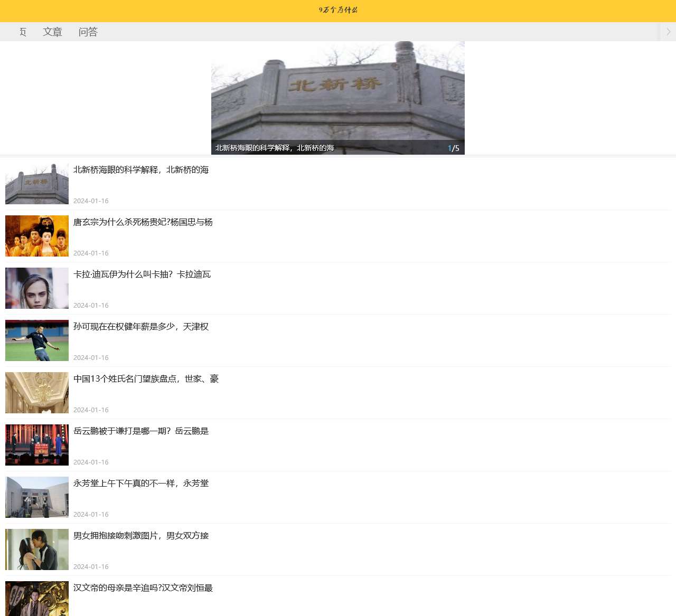Viewport: 676px width, 616px height.
Task: Expand navigation with the right chevron arrow
Action: click(668, 32)
